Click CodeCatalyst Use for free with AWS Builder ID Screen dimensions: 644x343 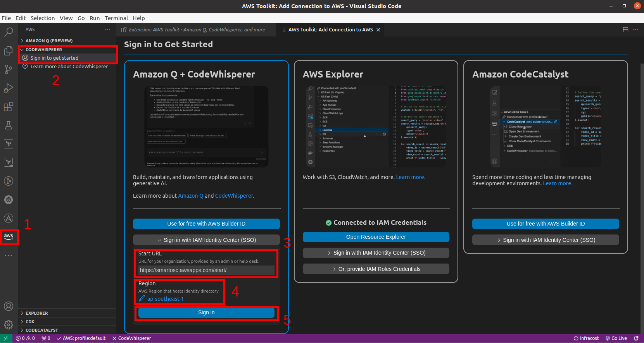[546, 224]
